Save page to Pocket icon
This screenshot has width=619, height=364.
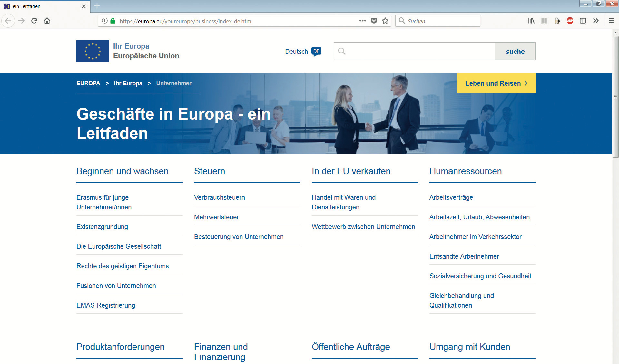coord(374,21)
